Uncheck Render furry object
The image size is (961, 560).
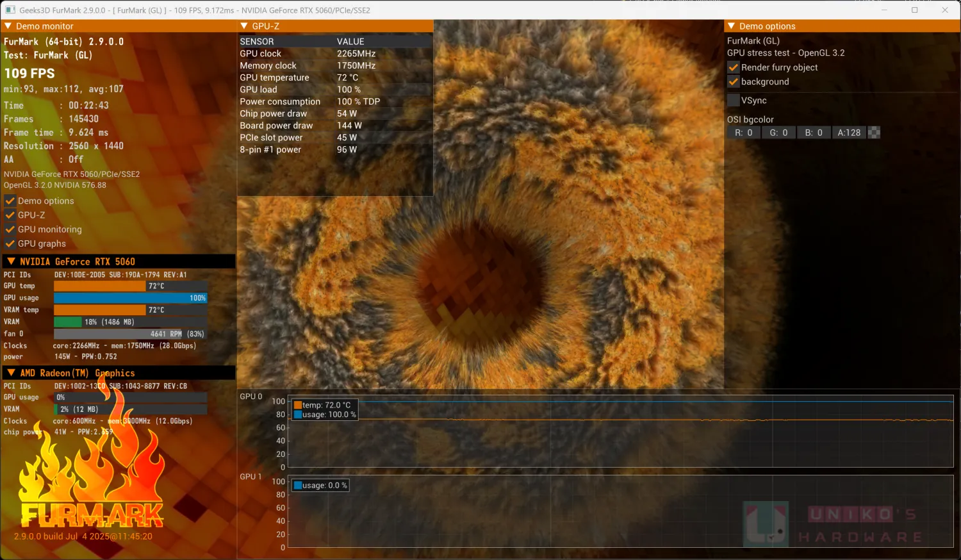click(734, 67)
